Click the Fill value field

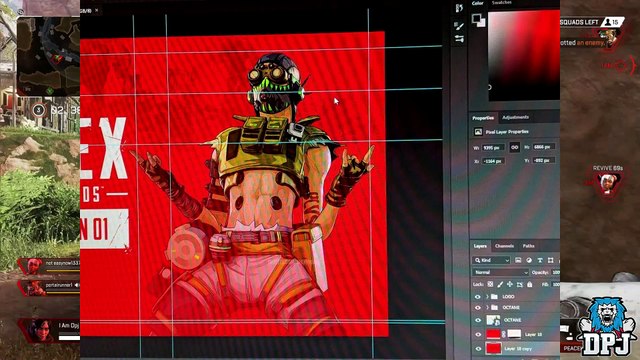click(x=555, y=284)
